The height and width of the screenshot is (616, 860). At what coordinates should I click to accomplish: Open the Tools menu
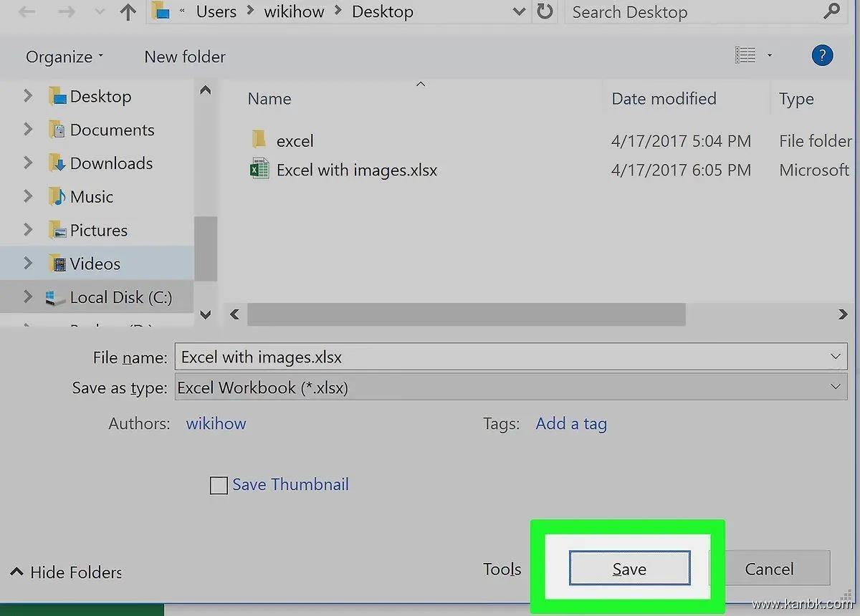point(502,569)
